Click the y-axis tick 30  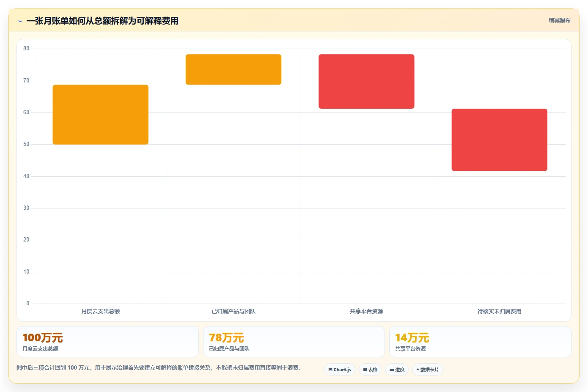[26, 208]
